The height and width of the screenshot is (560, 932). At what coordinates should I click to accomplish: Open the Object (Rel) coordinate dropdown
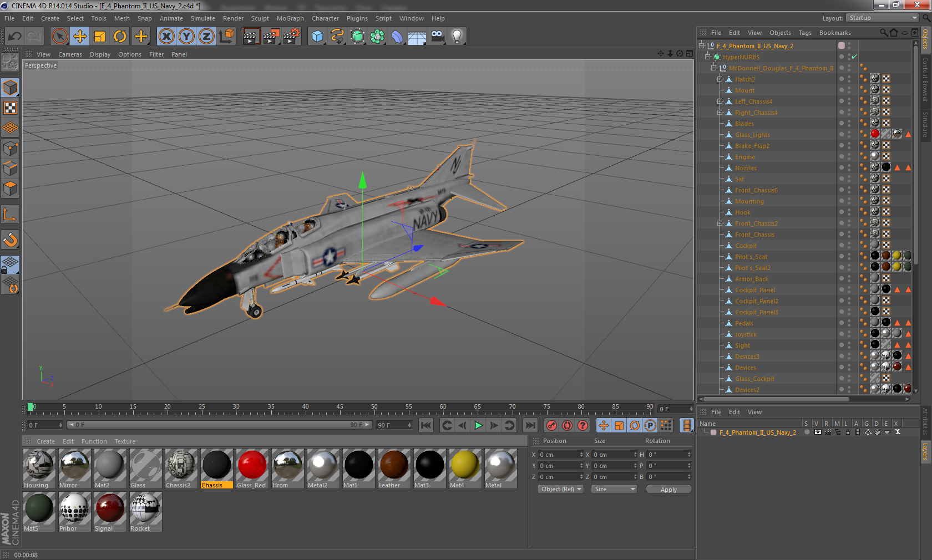pos(560,489)
